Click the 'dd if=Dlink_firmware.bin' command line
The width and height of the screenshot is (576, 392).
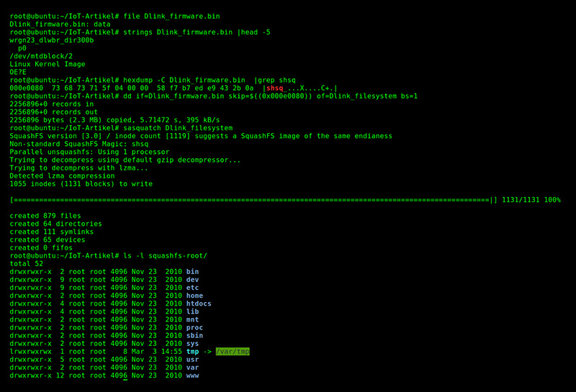click(271, 96)
